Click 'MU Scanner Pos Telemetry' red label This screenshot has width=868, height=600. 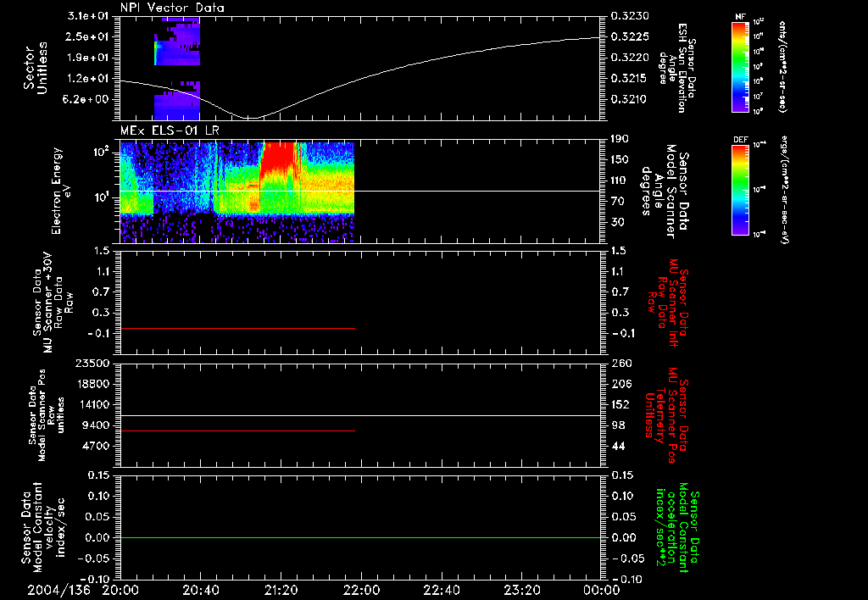667,415
